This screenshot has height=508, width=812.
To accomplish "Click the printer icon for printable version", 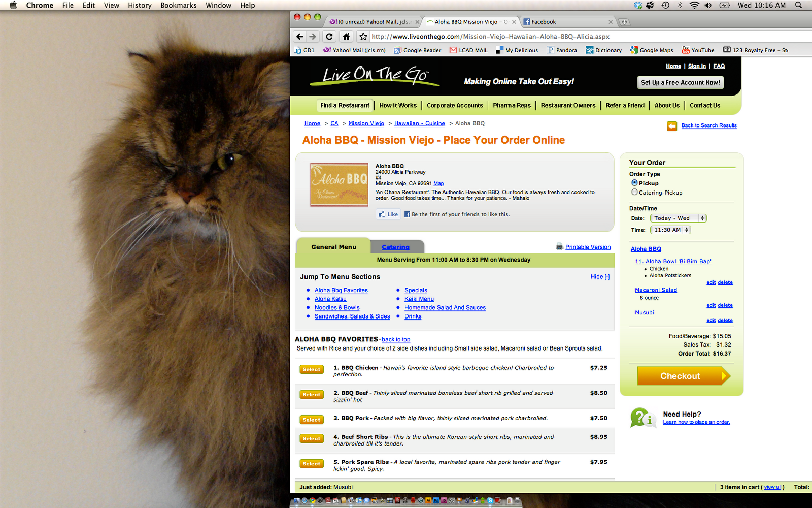I will point(559,247).
